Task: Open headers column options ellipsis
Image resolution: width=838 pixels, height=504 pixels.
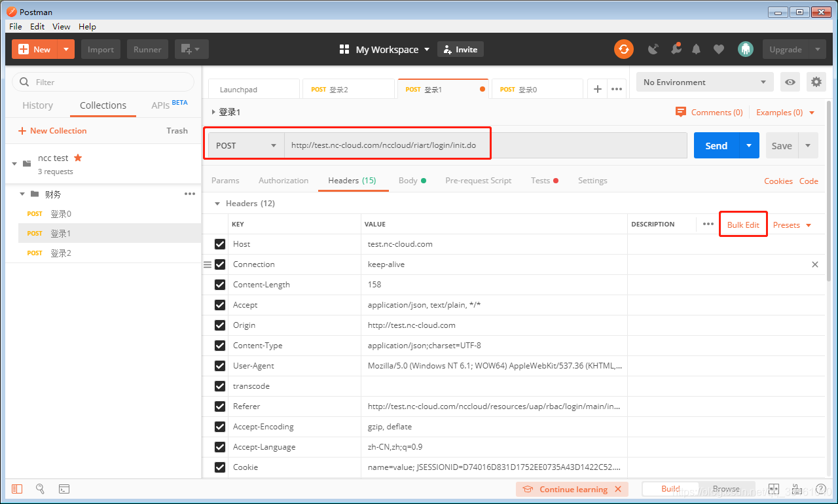Action: (x=708, y=224)
